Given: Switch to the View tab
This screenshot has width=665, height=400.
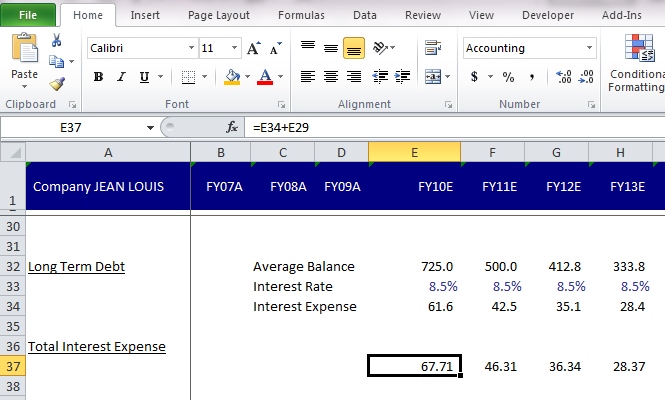Looking at the screenshot, I should coord(481,15).
